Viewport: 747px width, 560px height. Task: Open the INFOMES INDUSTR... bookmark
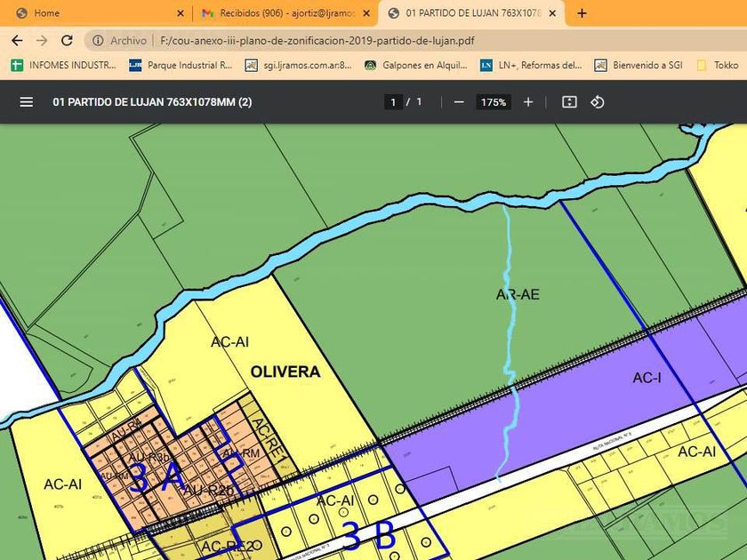coord(64,65)
